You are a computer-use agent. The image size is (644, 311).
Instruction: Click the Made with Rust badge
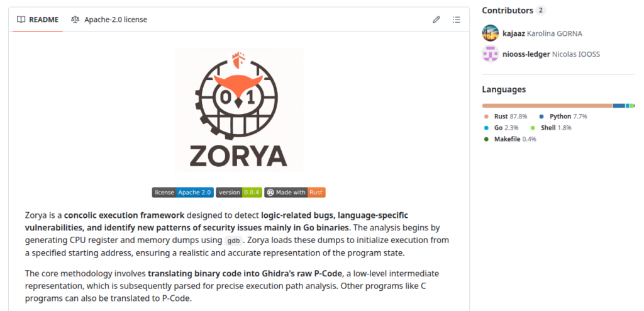pos(295,192)
